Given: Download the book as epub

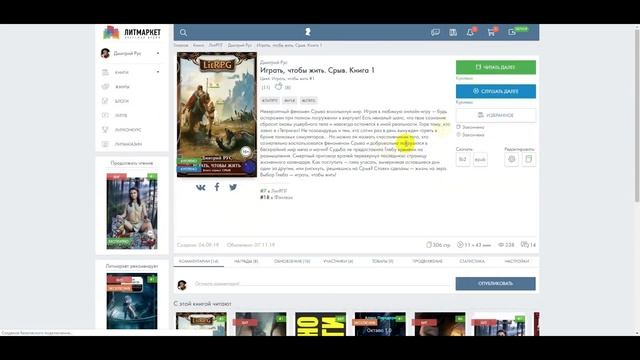Looking at the screenshot, I should coord(480,159).
